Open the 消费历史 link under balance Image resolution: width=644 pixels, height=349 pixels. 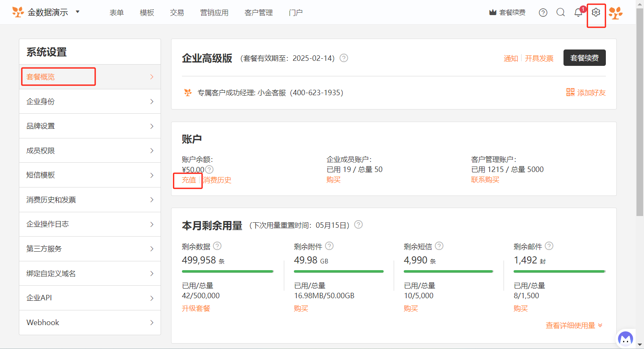pyautogui.click(x=217, y=180)
